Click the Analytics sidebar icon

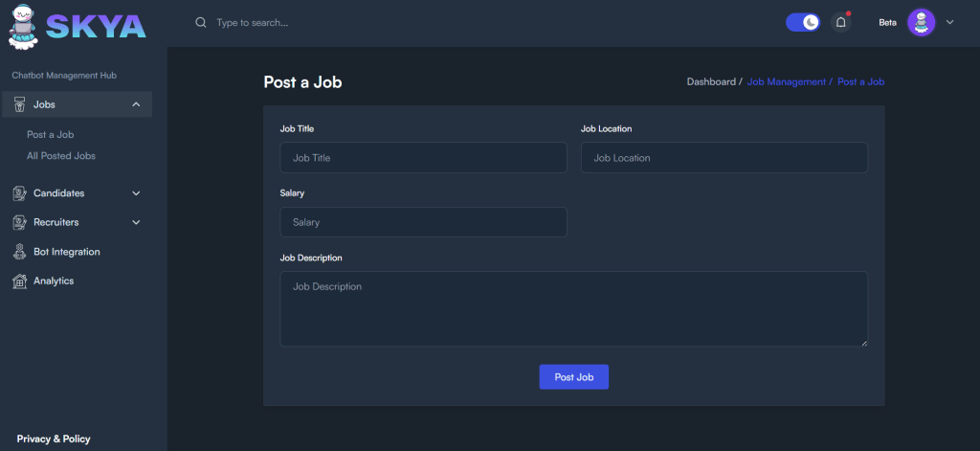[x=19, y=281]
